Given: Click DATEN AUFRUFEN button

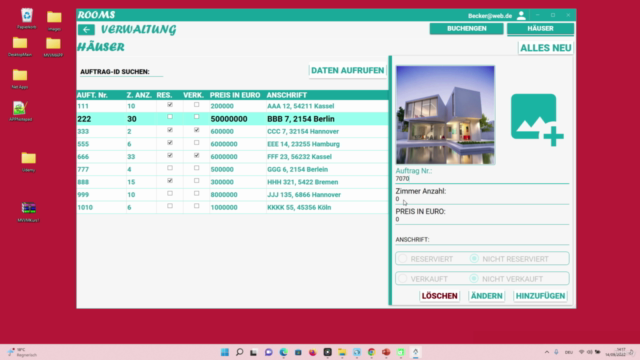Looking at the screenshot, I should [347, 71].
